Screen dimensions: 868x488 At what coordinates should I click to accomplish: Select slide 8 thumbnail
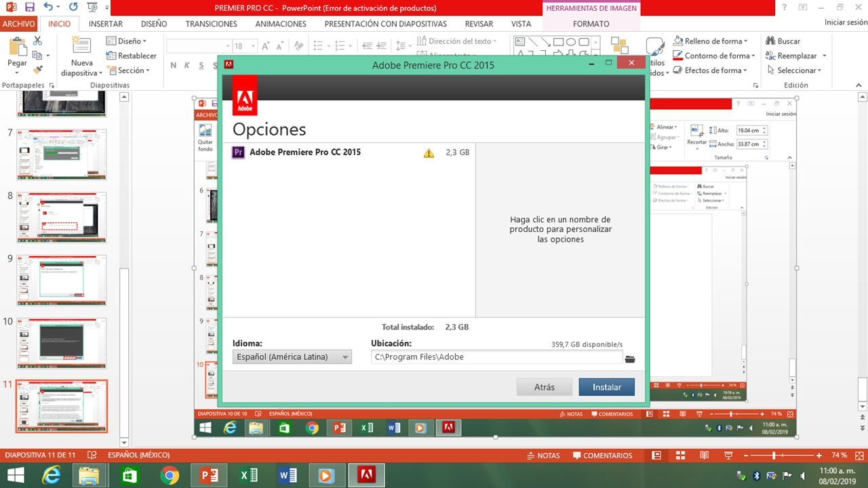point(62,217)
